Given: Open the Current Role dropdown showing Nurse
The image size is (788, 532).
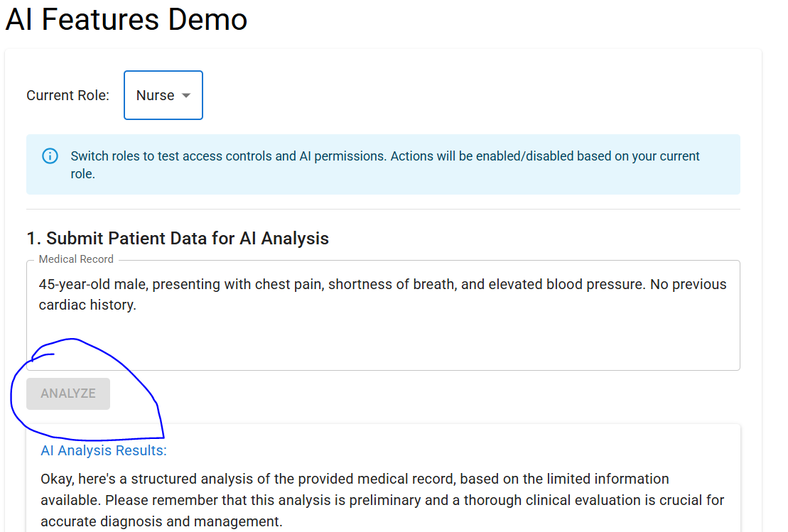Looking at the screenshot, I should coord(163,95).
